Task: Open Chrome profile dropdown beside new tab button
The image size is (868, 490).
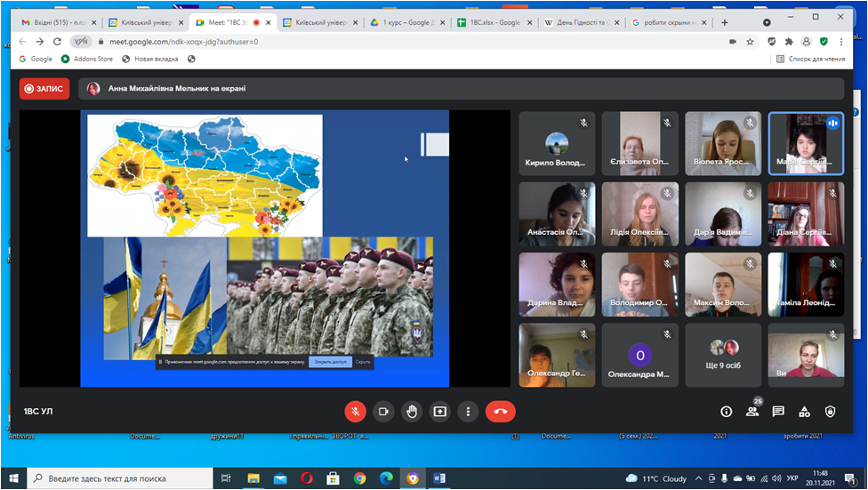Action: pyautogui.click(x=768, y=22)
